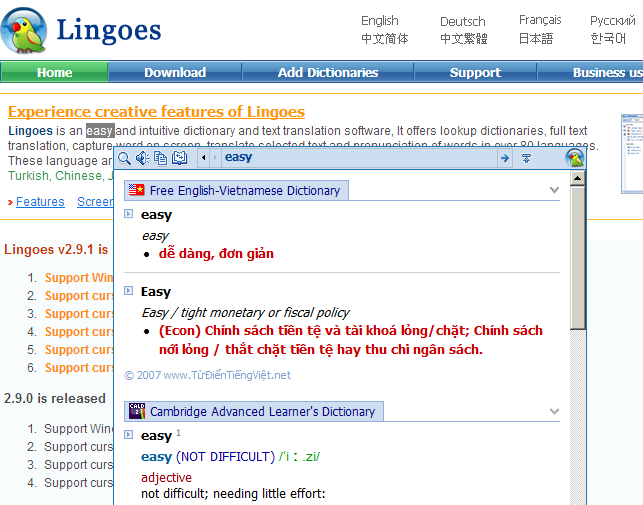Switch site language to Deutsch
Image resolution: width=643 pixels, height=505 pixels.
[463, 21]
